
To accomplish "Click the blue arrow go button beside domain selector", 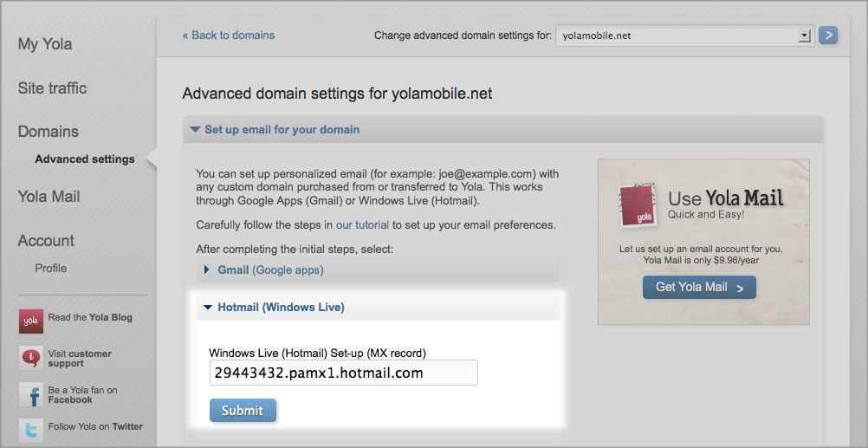I will tap(828, 36).
